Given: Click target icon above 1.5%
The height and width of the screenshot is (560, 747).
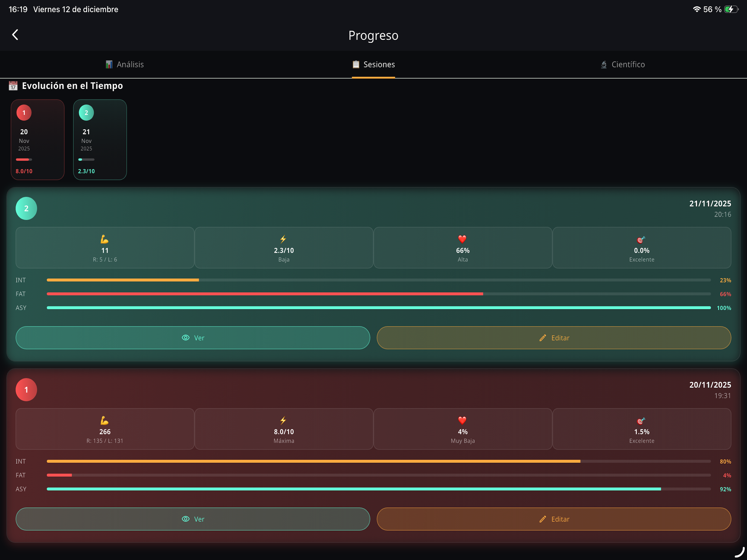Looking at the screenshot, I should 641,421.
